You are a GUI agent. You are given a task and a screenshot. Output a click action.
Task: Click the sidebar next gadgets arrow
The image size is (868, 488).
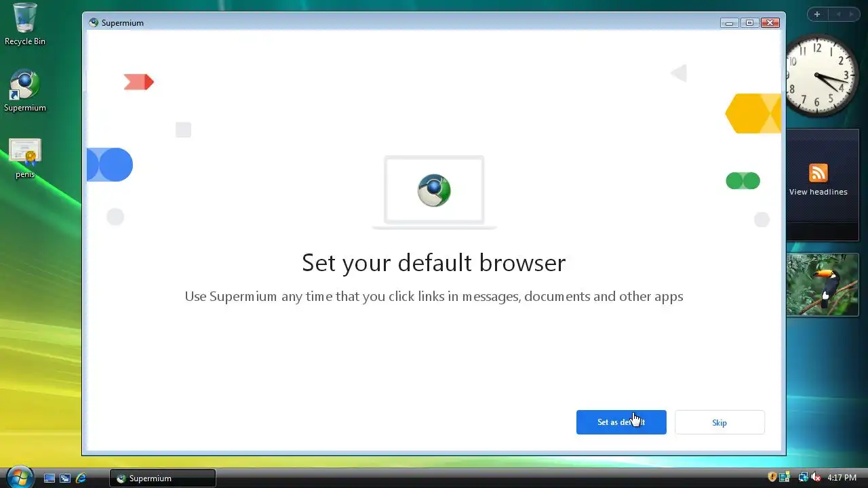pyautogui.click(x=852, y=14)
